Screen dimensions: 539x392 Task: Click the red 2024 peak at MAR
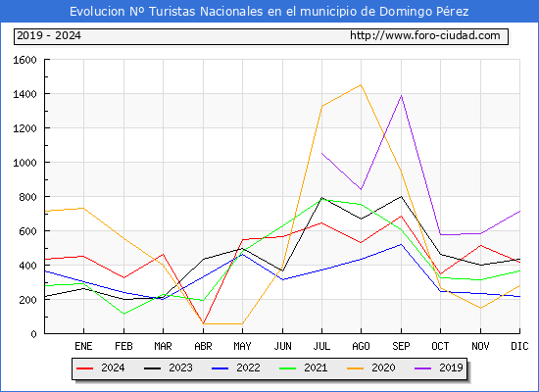click(163, 255)
